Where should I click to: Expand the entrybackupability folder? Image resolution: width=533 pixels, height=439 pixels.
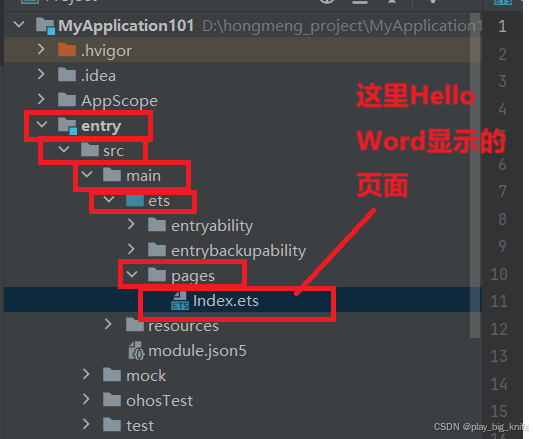(131, 250)
